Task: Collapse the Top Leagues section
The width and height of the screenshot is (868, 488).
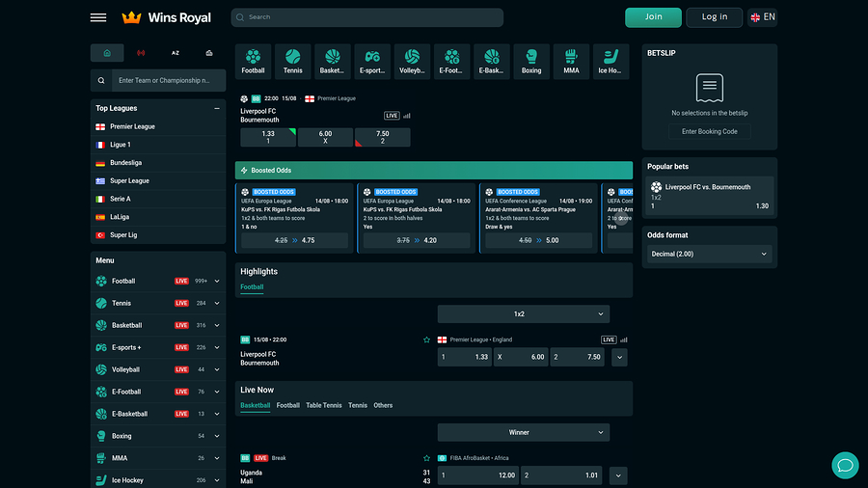Action: click(217, 108)
